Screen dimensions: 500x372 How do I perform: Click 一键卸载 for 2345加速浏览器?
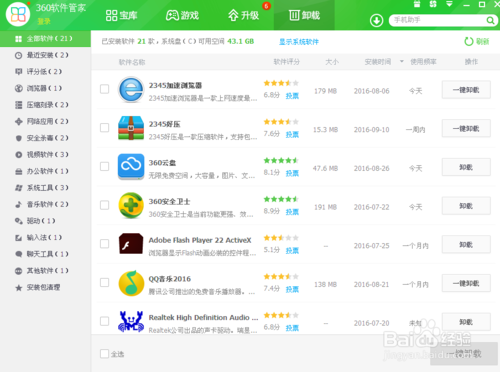[x=466, y=90]
